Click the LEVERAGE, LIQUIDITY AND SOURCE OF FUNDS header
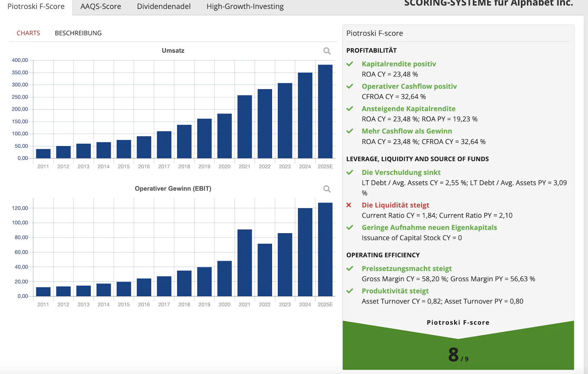Screen dimensions: 588x374 [x=417, y=159]
